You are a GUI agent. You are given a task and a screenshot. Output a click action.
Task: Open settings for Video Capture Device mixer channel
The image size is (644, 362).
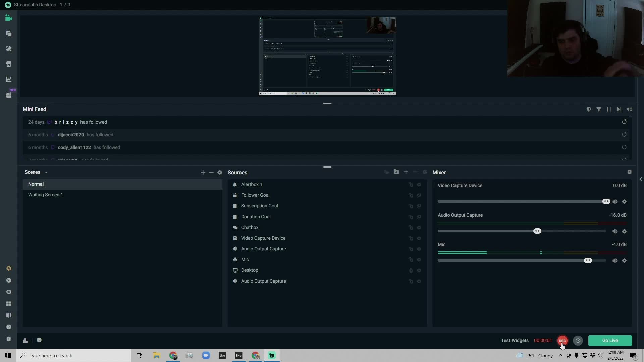(x=624, y=202)
